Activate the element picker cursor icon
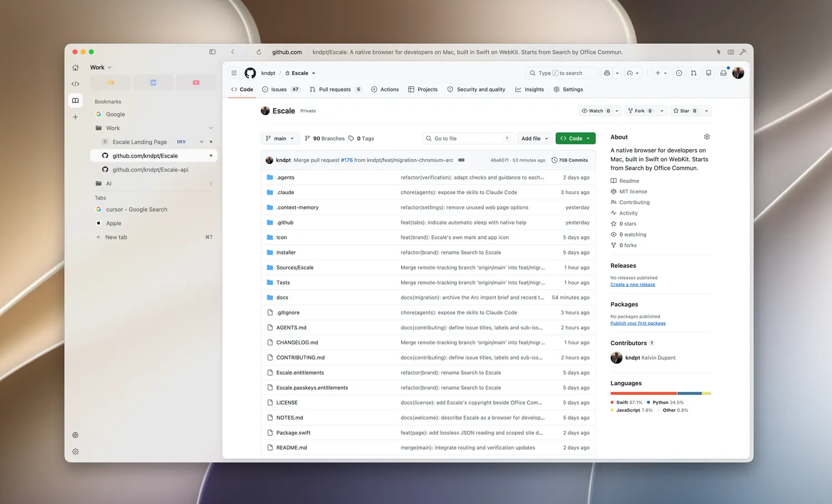 pos(719,52)
